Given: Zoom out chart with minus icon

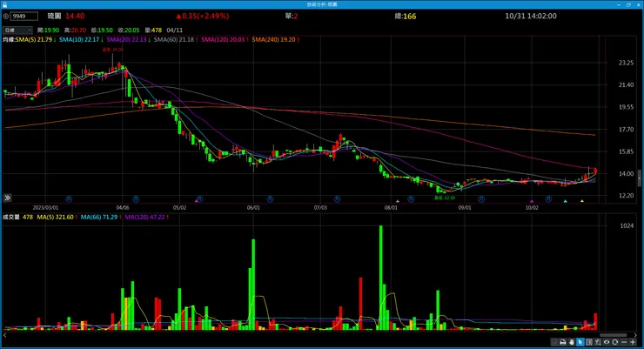Looking at the screenshot, I should click(624, 342).
